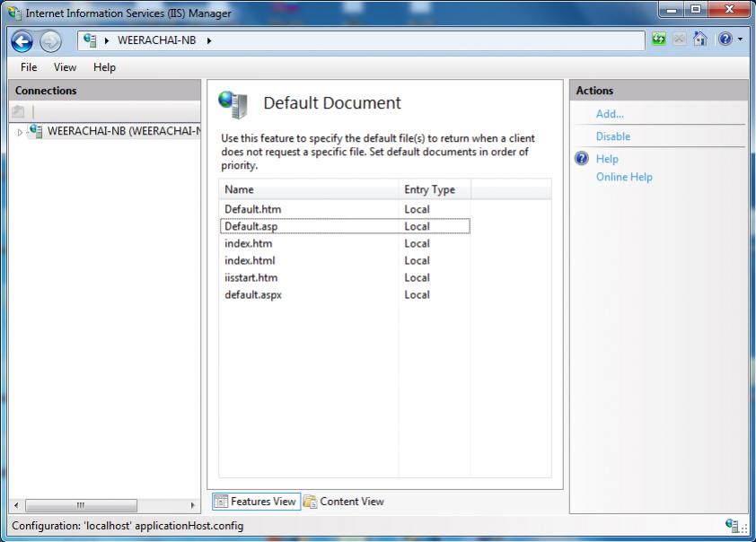Click IIS Manager title bar icon
Screen dimensions: 756x542
(x=14, y=13)
